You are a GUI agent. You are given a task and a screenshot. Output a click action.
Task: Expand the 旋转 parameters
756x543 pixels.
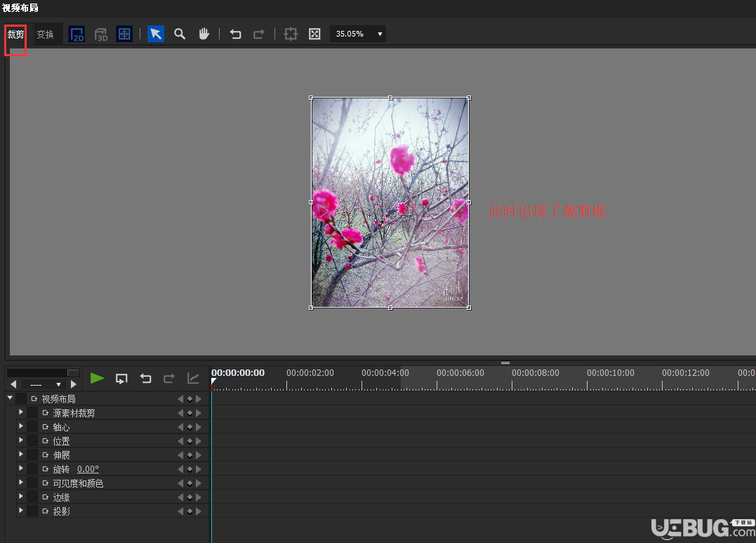point(21,468)
